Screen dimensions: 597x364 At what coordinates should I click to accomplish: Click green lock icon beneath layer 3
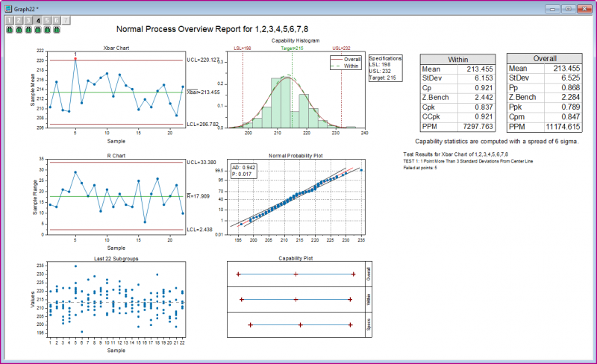28,30
